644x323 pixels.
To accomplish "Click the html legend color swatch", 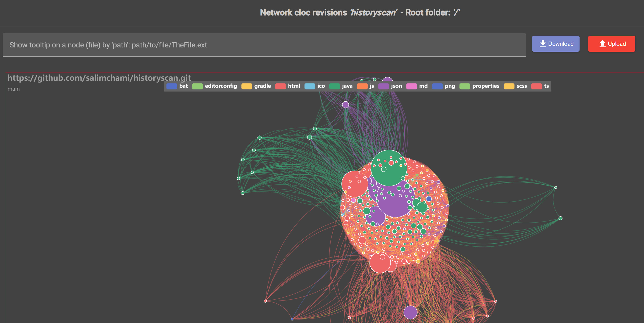I will point(280,86).
